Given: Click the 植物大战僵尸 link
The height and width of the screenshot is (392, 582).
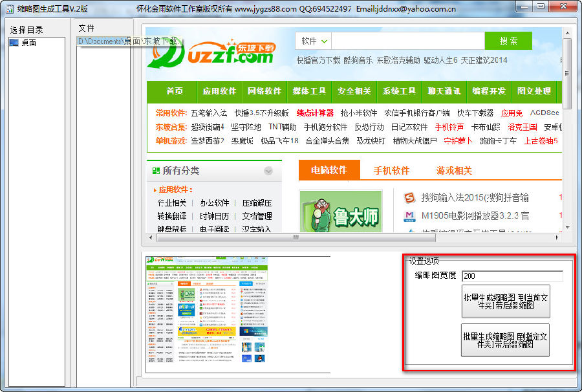Looking at the screenshot, I should click(x=415, y=141).
